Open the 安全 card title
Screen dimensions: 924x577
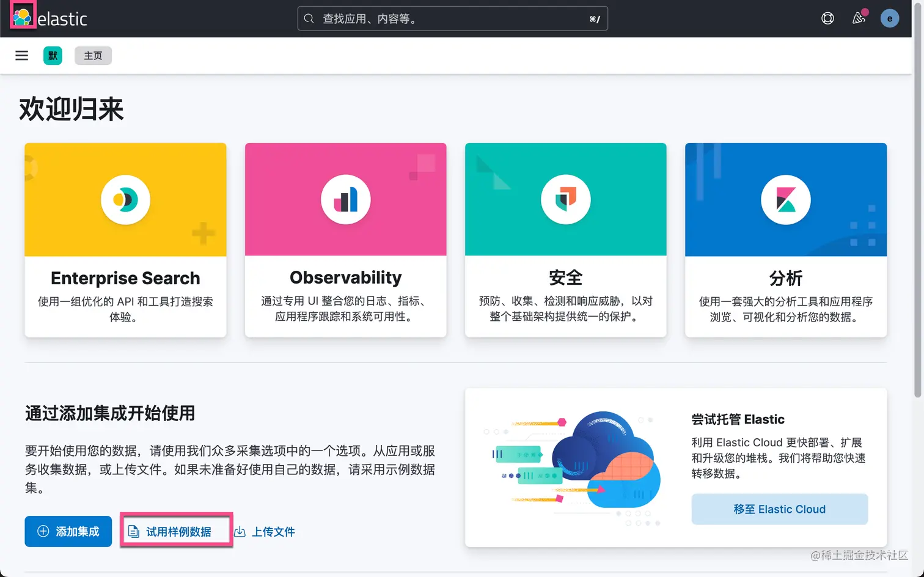[565, 277]
